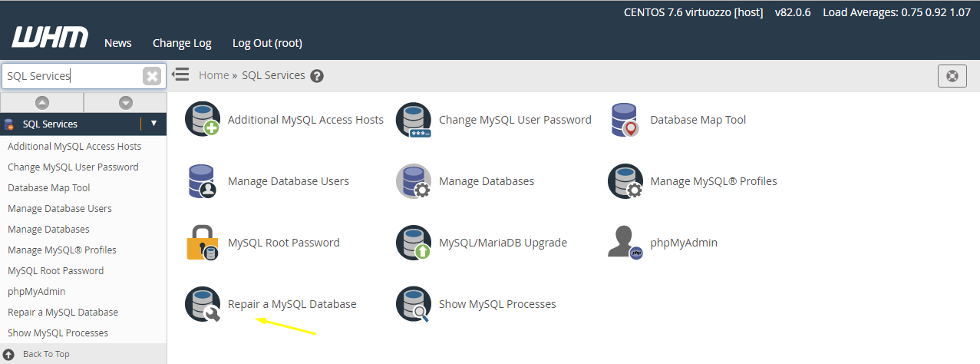Image resolution: width=980 pixels, height=364 pixels.
Task: Expand all sidebar sections with down arrow
Action: click(x=126, y=102)
